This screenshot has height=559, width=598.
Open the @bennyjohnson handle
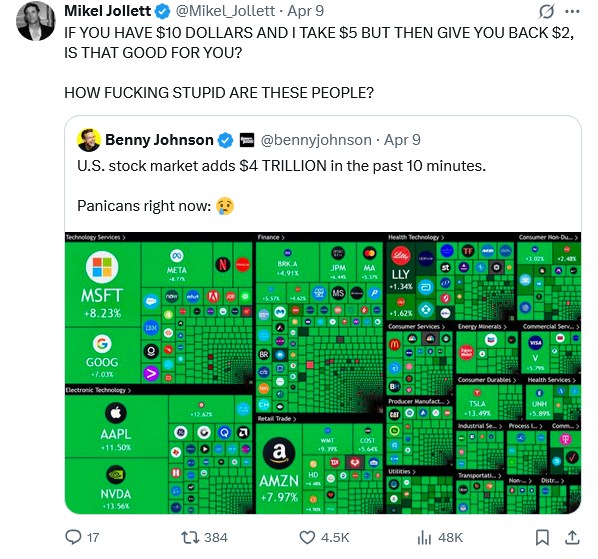tap(316, 140)
